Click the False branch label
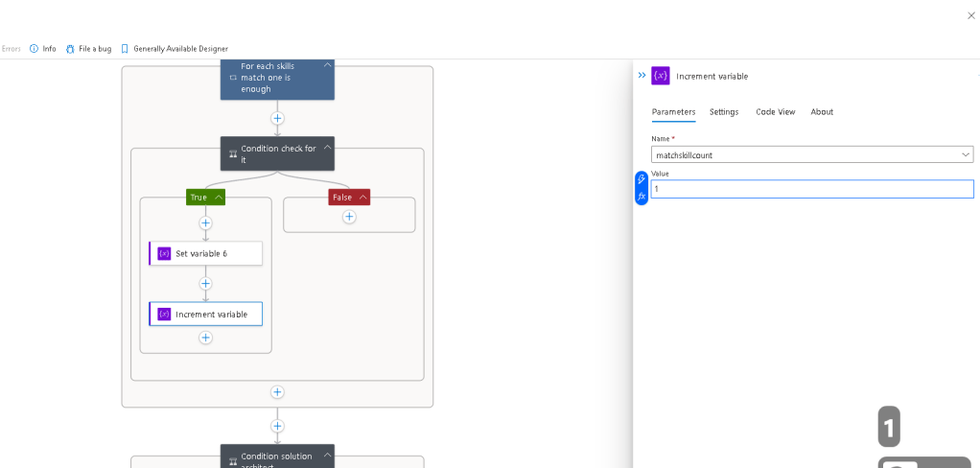This screenshot has height=468, width=980. 342,198
